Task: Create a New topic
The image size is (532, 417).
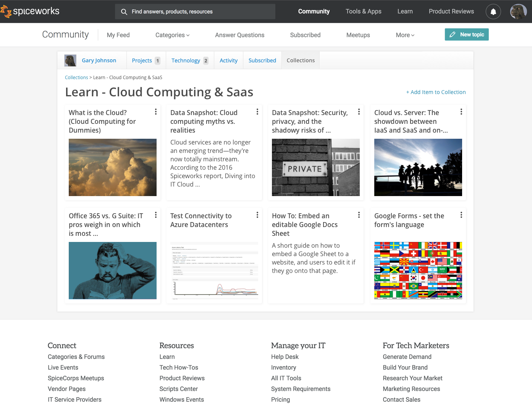Action: click(x=467, y=34)
